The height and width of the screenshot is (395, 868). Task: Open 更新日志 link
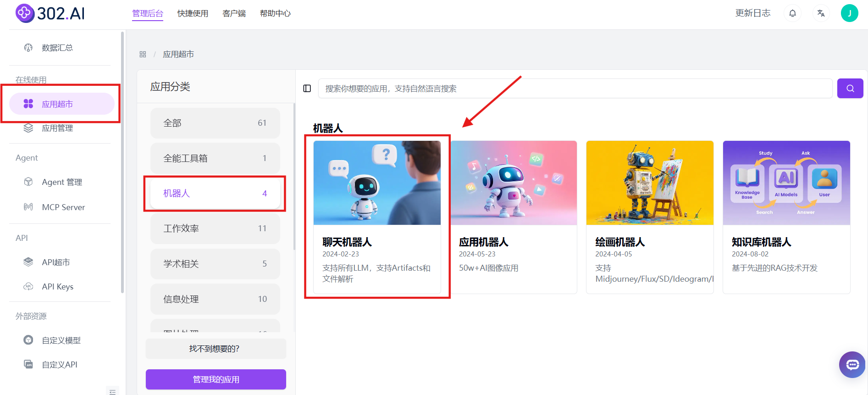pos(753,13)
